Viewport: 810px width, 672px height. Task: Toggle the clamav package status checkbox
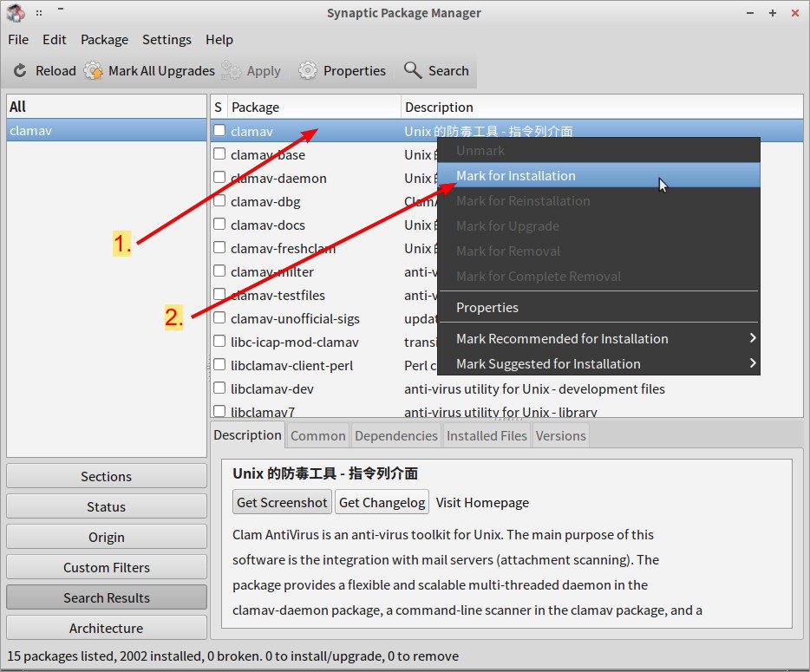(219, 130)
